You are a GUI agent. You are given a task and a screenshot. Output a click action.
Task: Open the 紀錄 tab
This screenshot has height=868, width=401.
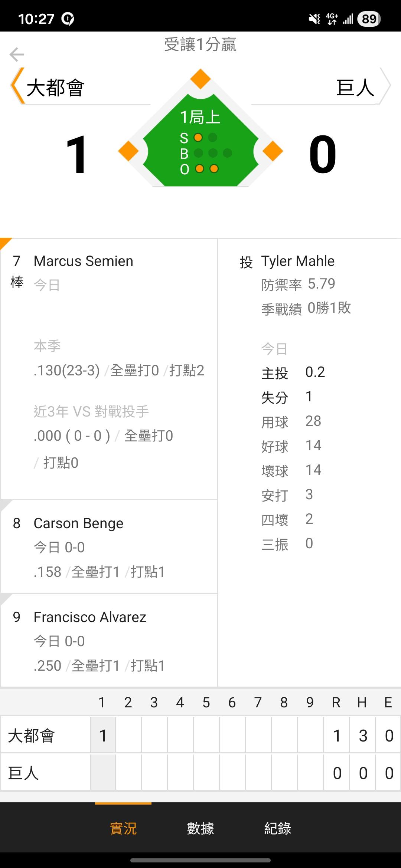pos(278,828)
